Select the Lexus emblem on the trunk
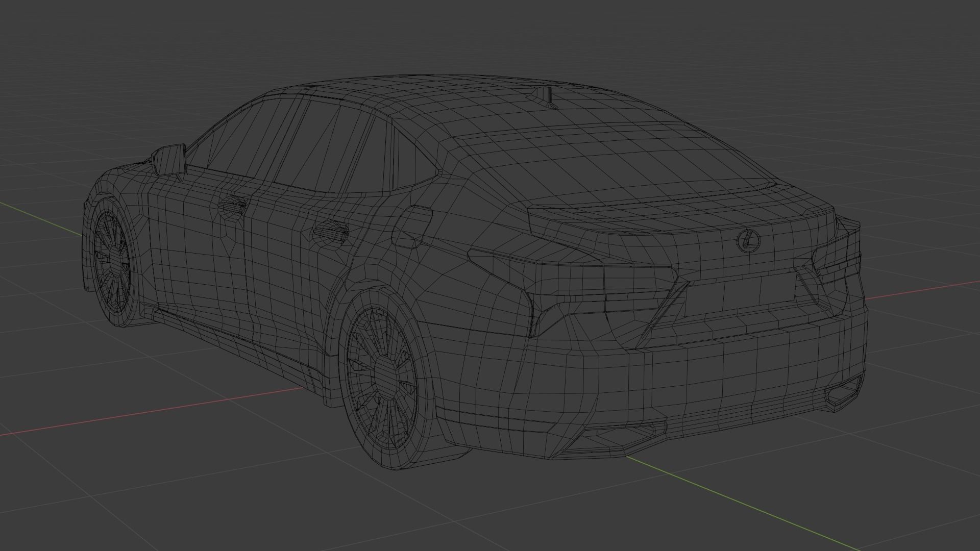Viewport: 980px width, 551px height. (748, 240)
